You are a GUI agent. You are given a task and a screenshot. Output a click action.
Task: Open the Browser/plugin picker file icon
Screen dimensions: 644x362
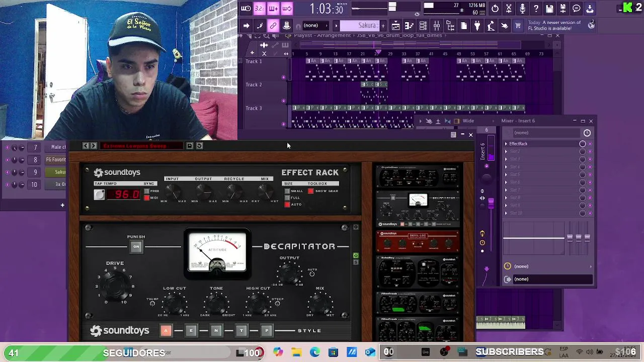coord(463,26)
